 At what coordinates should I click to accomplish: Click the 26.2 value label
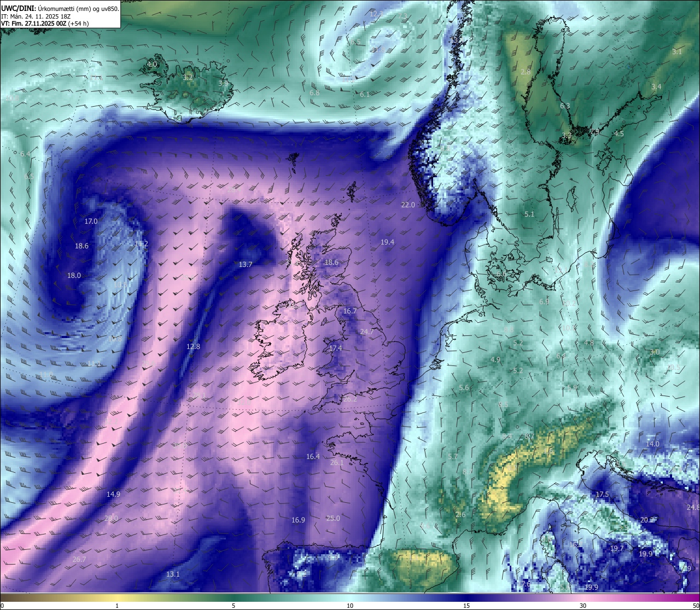[x=350, y=399]
